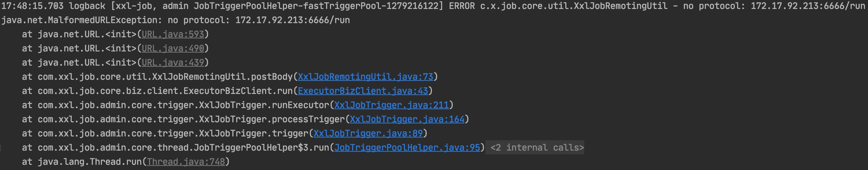Jump to Thread.java:748 link
868x170 pixels.
tap(186, 162)
